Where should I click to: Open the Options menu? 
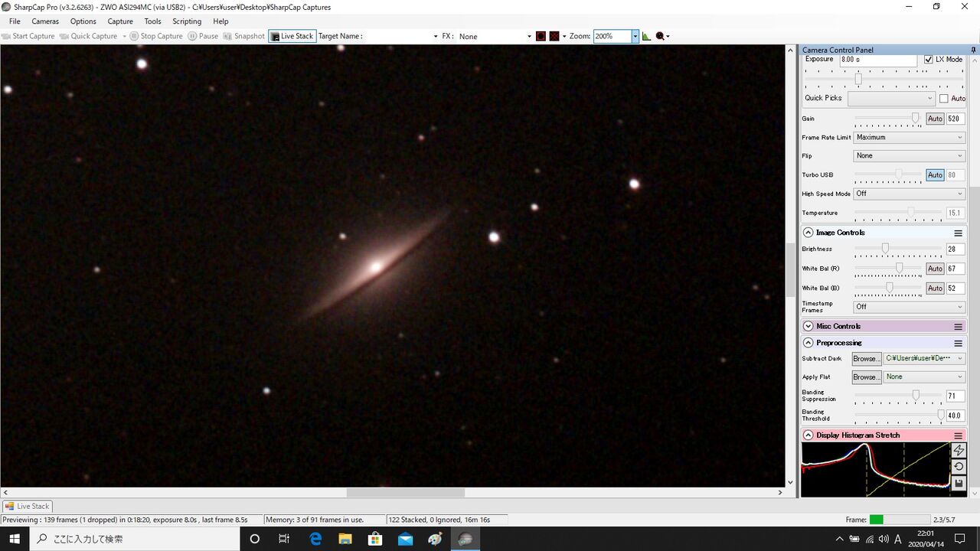click(83, 21)
